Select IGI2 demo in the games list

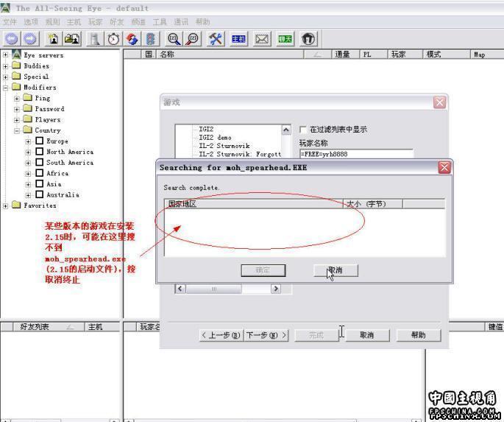(x=215, y=137)
